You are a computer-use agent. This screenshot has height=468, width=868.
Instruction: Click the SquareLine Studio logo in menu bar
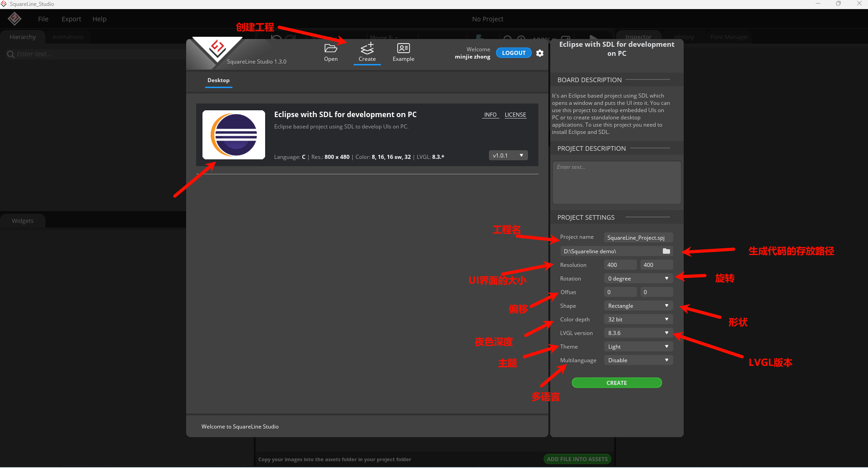pos(15,19)
